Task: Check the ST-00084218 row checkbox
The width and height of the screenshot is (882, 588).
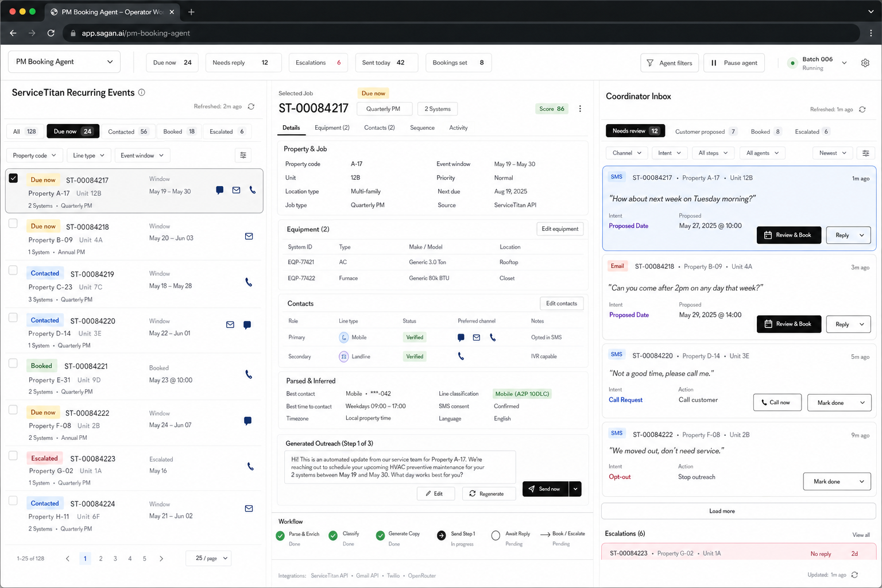Action: click(13, 223)
